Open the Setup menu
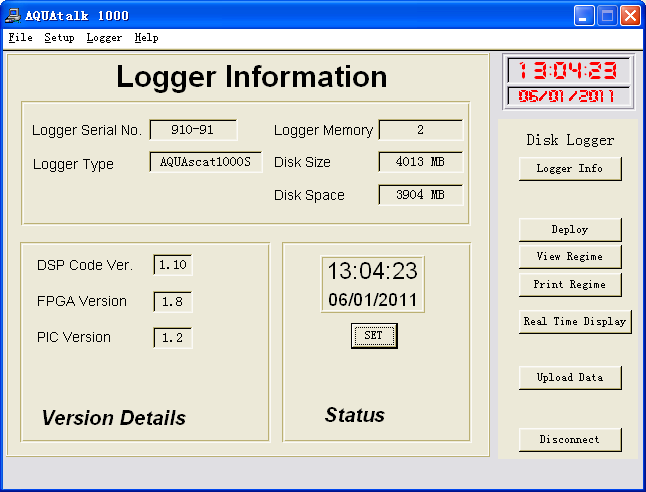This screenshot has width=646, height=492. click(x=59, y=38)
